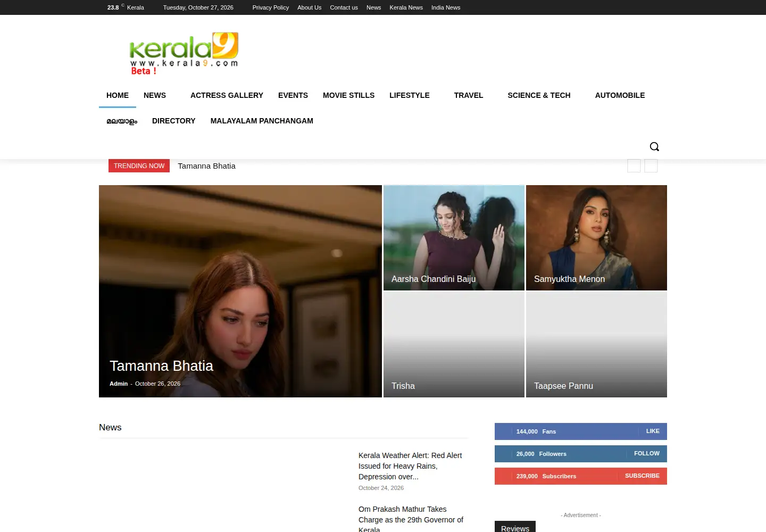
Task: Open the search icon in navigation bar
Action: [x=654, y=146]
